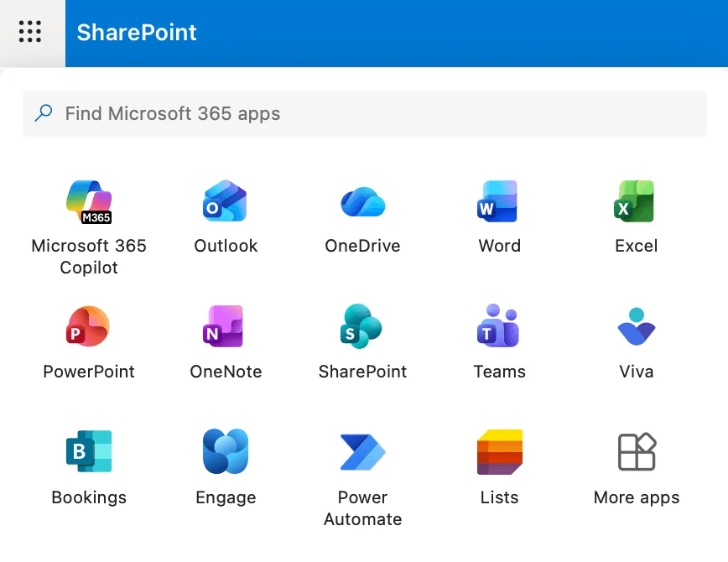Click the app launcher waffle icon
Viewport: 728px width, 562px height.
pos(30,32)
